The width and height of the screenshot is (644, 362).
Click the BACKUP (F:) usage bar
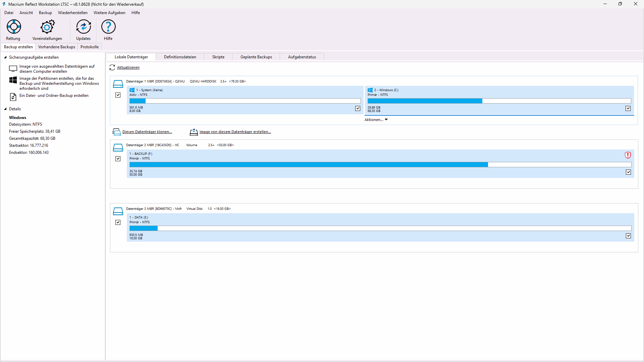pyautogui.click(x=380, y=165)
